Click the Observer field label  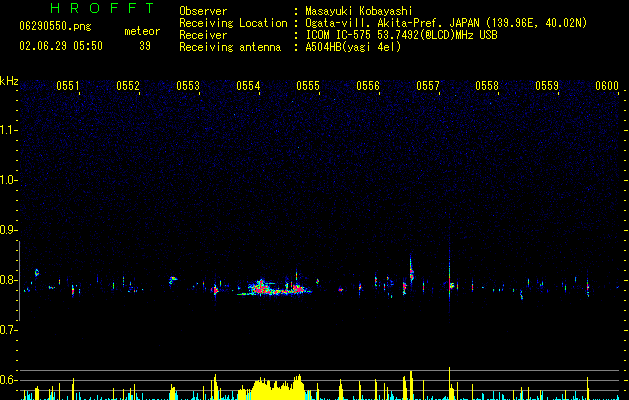(x=203, y=11)
